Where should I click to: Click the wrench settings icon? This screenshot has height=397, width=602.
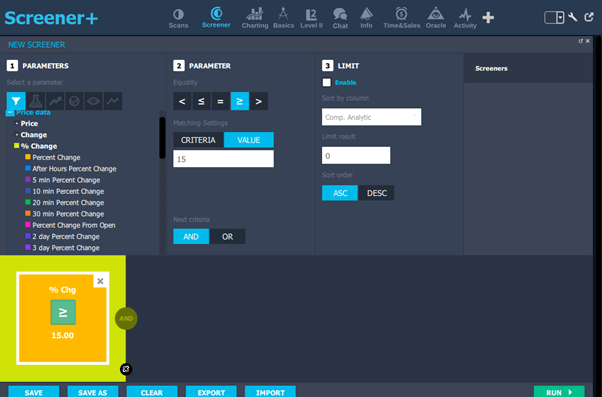click(572, 17)
